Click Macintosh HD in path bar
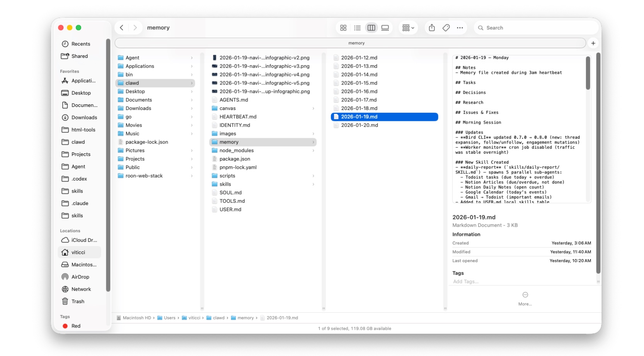This screenshot has width=644, height=356. [134, 318]
